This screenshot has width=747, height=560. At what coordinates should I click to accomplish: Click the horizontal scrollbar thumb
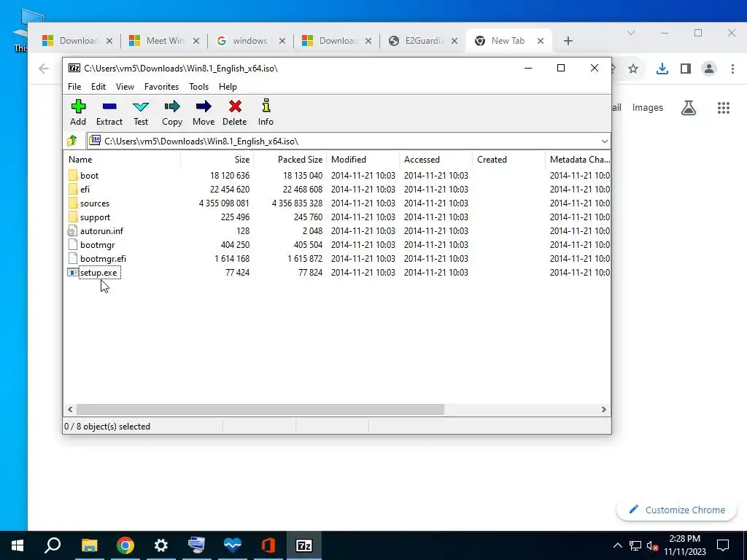[x=260, y=410]
